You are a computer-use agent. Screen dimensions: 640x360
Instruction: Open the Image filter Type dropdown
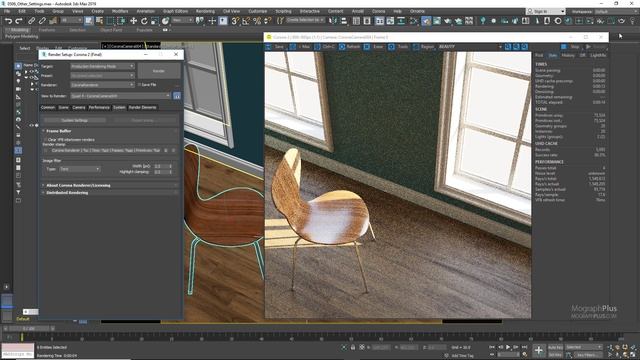click(79, 169)
